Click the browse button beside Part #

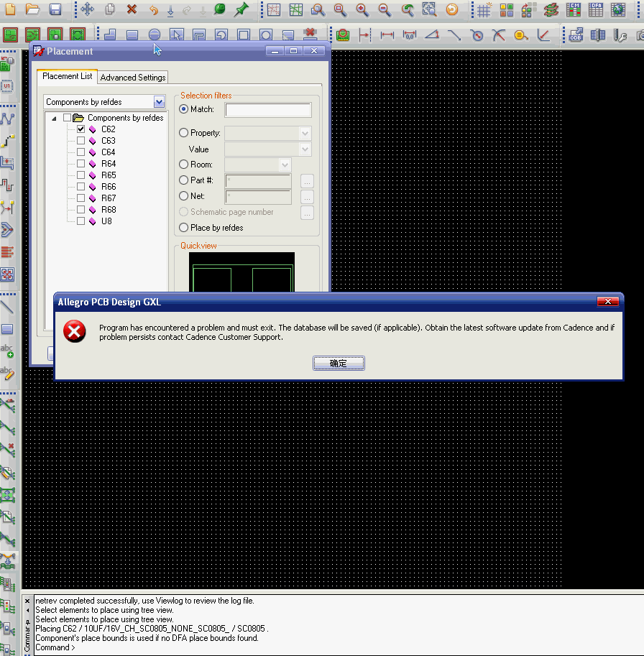pos(307,181)
